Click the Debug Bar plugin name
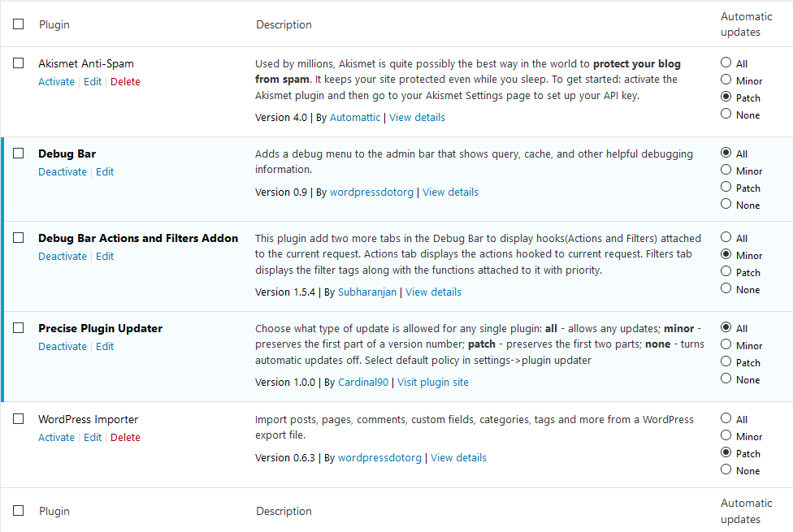The width and height of the screenshot is (793, 532). [x=67, y=154]
